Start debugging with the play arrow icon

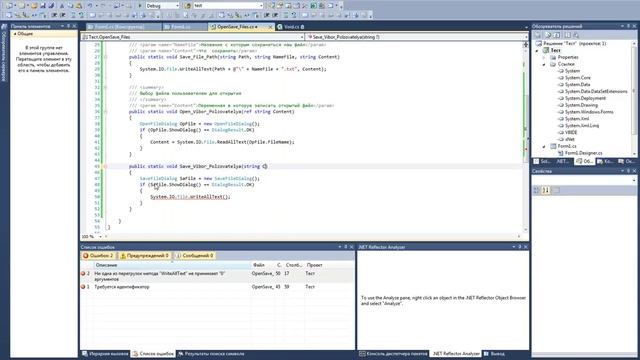click(140, 6)
